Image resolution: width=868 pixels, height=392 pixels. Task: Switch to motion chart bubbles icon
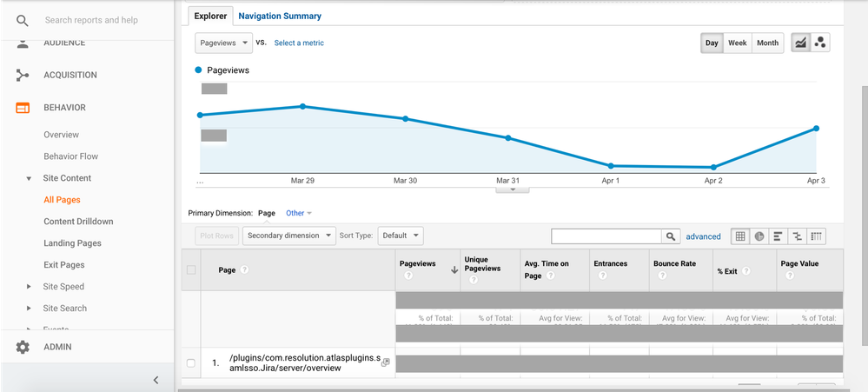pos(820,43)
